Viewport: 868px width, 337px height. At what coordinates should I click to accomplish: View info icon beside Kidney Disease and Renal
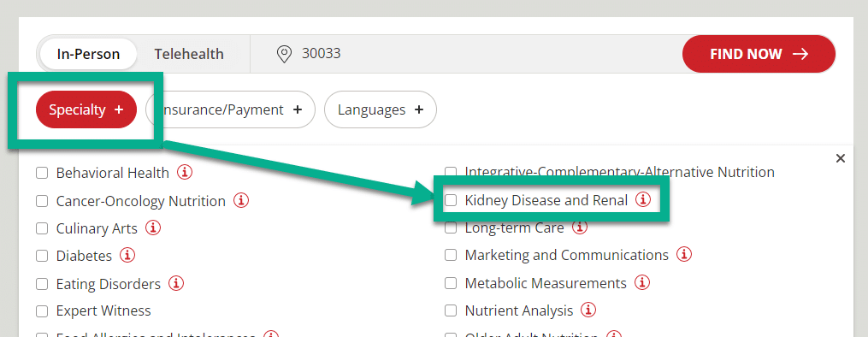643,199
